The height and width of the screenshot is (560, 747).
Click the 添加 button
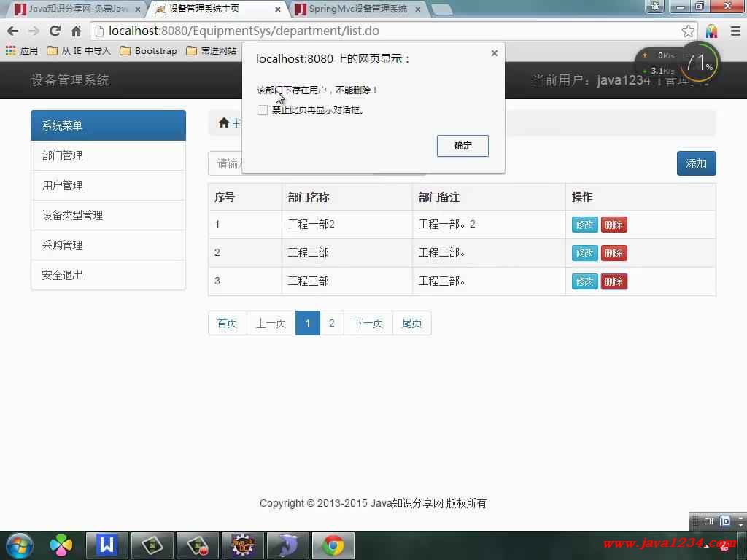pyautogui.click(x=696, y=163)
